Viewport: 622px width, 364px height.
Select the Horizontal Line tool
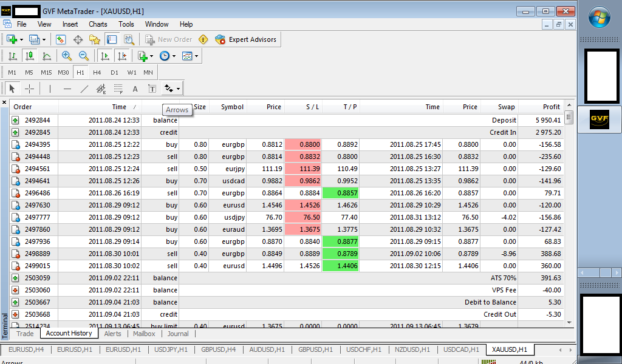point(67,89)
